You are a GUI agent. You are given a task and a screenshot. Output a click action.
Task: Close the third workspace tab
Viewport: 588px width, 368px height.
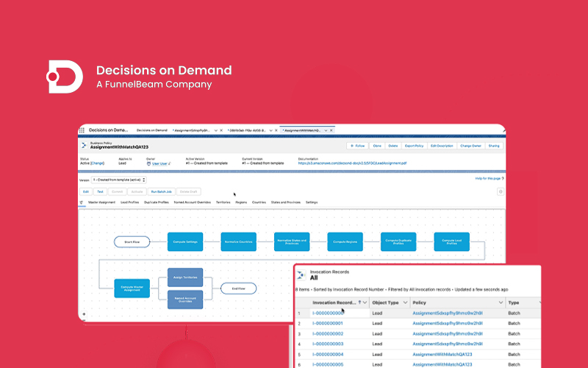276,130
